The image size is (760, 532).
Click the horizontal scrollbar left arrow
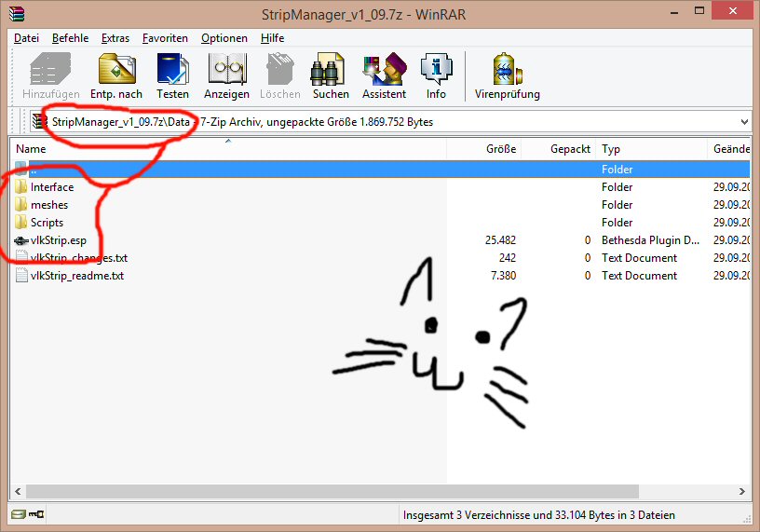(18, 491)
